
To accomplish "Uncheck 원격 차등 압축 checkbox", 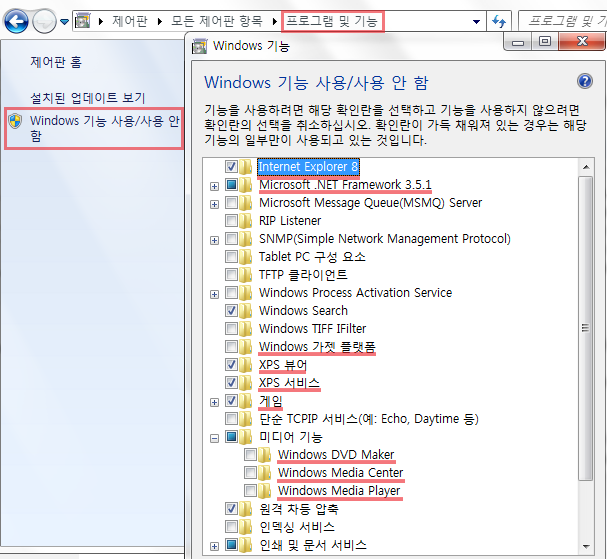I will (231, 509).
